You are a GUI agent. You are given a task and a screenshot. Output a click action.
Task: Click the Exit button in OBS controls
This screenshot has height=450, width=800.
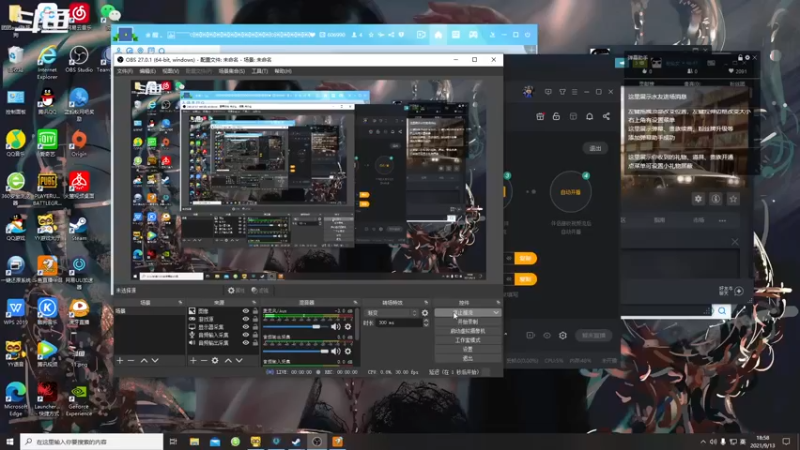[x=467, y=358]
